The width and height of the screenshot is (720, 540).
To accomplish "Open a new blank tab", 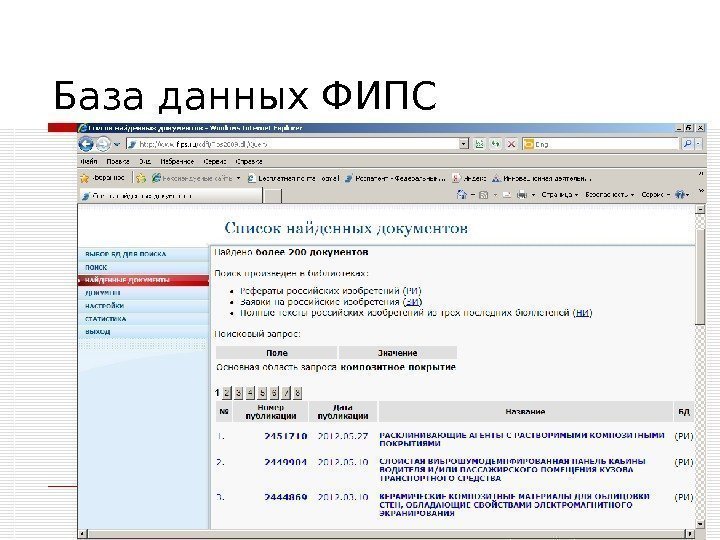I will (273, 196).
